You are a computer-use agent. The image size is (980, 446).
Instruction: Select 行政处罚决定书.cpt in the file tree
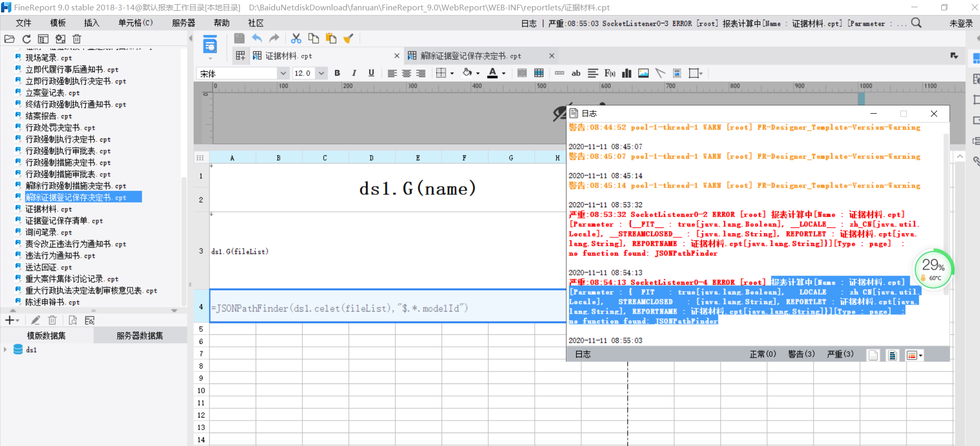click(60, 128)
